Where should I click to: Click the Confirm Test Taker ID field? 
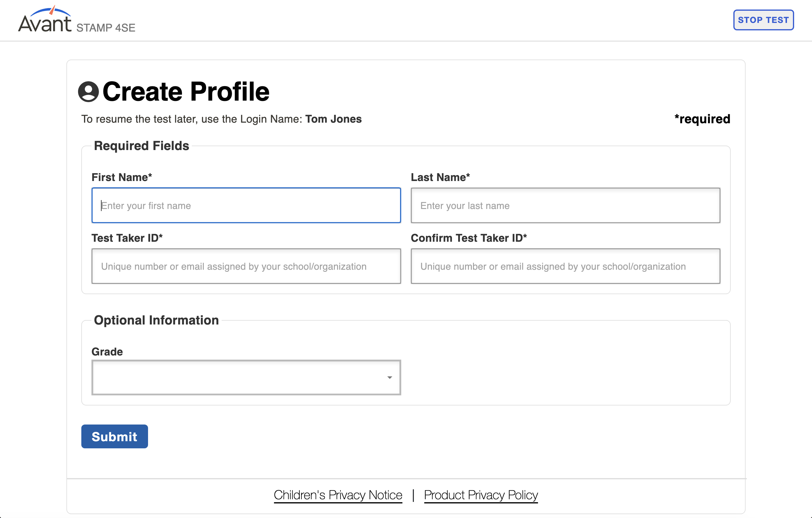(565, 266)
